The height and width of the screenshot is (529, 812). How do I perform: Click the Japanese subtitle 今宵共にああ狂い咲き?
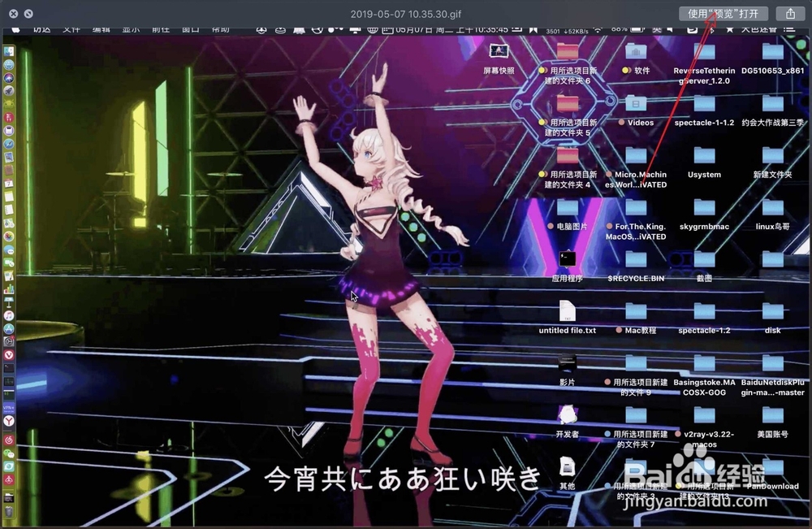click(x=403, y=478)
